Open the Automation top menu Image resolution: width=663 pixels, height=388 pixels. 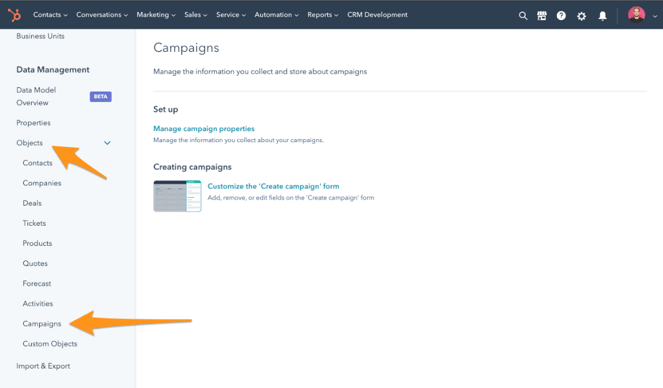pyautogui.click(x=277, y=15)
